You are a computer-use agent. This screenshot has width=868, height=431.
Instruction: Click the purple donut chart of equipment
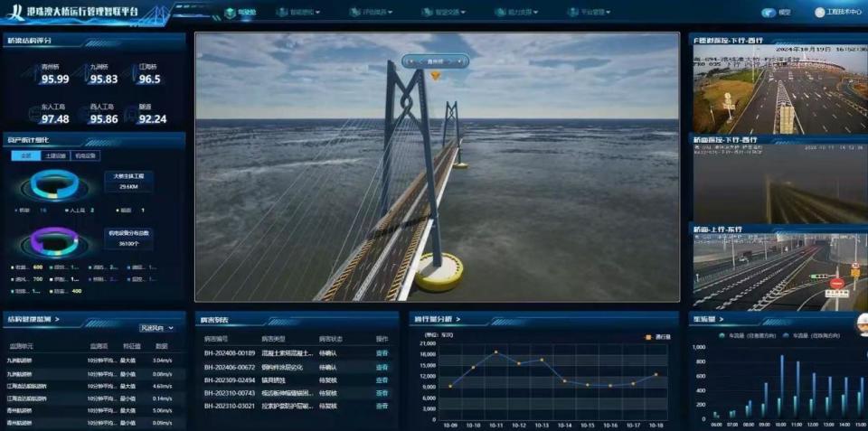[54, 240]
